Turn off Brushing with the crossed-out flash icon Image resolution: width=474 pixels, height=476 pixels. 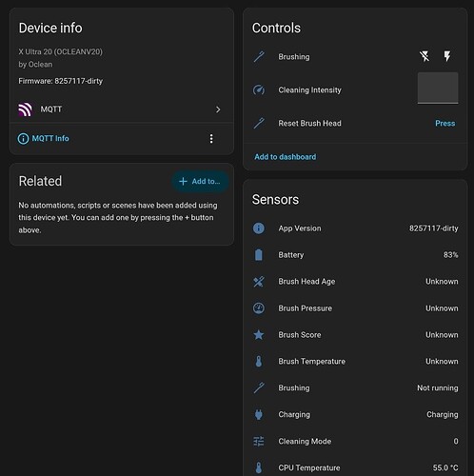click(425, 56)
